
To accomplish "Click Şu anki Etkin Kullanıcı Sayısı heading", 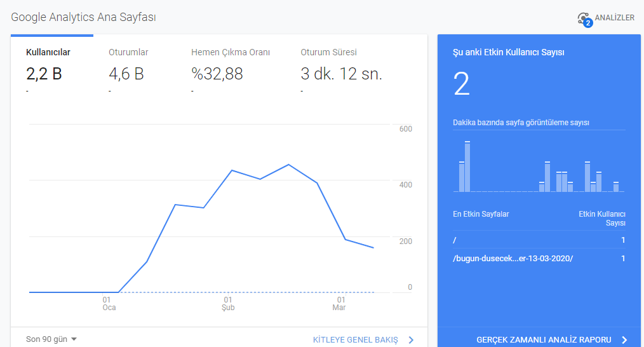I will point(509,53).
